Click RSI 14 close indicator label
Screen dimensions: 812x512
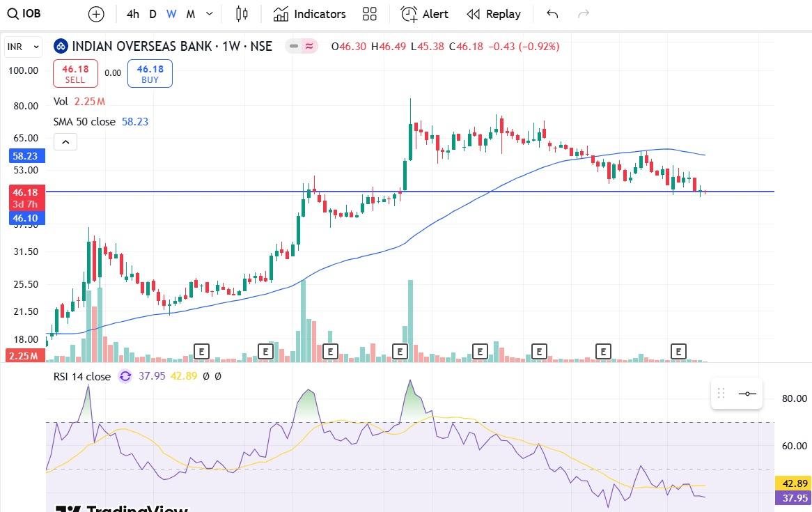[x=81, y=377]
